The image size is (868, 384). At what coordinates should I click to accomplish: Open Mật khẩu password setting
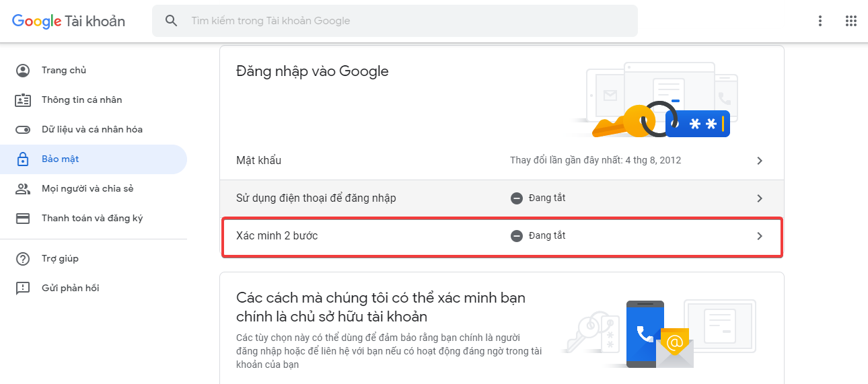[259, 161]
